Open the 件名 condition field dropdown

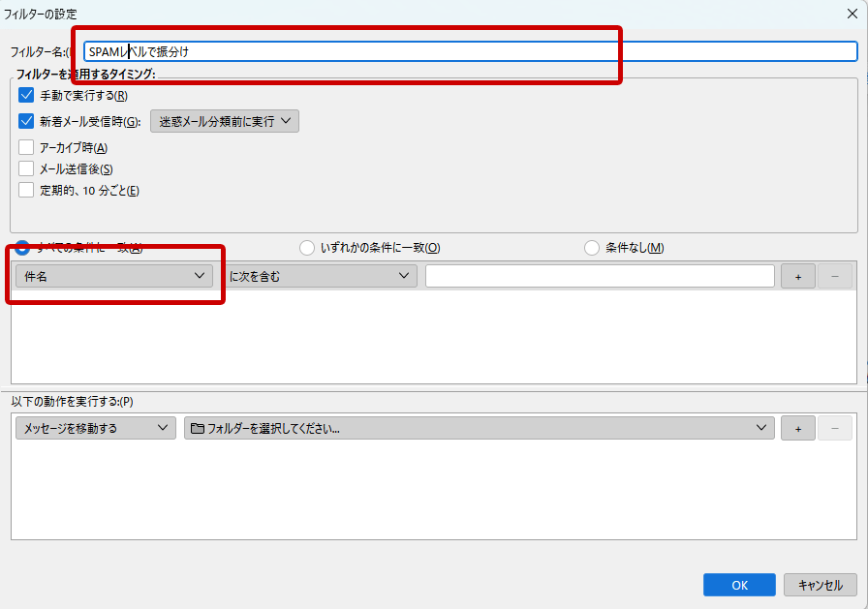113,275
